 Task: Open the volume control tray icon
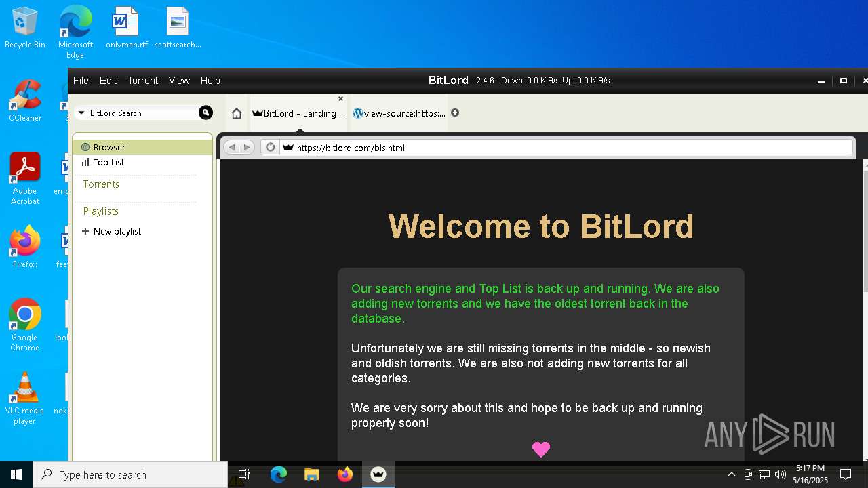pos(780,474)
